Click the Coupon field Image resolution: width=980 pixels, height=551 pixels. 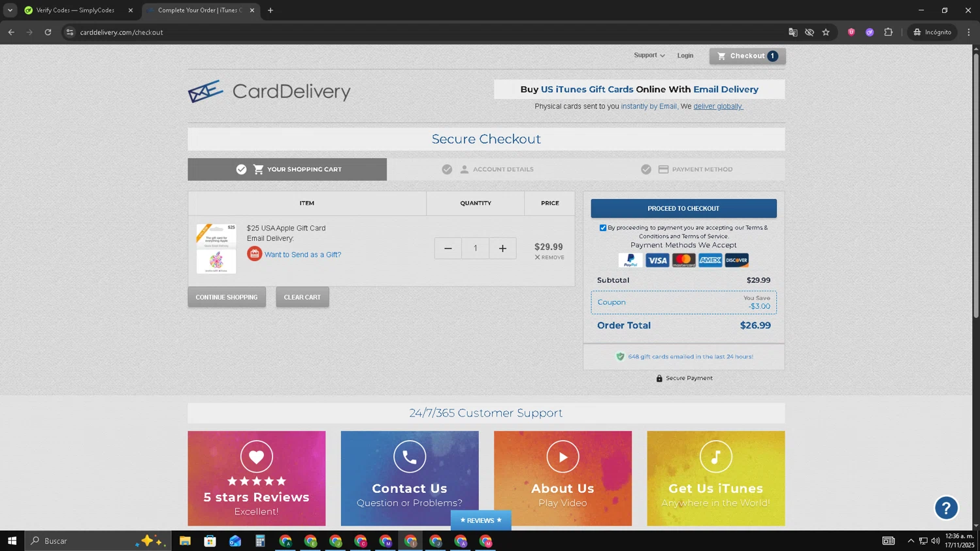click(x=683, y=302)
